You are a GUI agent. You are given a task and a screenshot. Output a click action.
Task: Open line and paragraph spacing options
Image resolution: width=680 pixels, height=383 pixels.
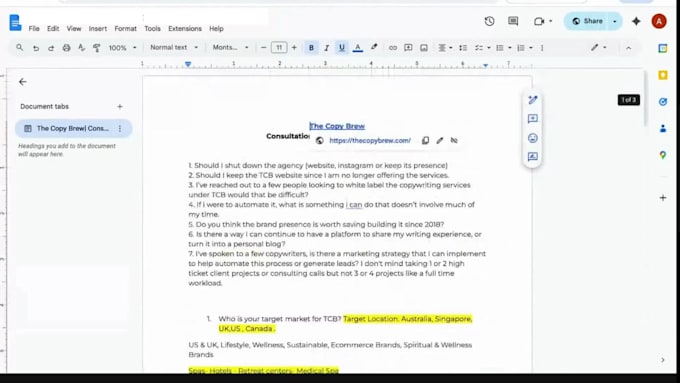463,48
